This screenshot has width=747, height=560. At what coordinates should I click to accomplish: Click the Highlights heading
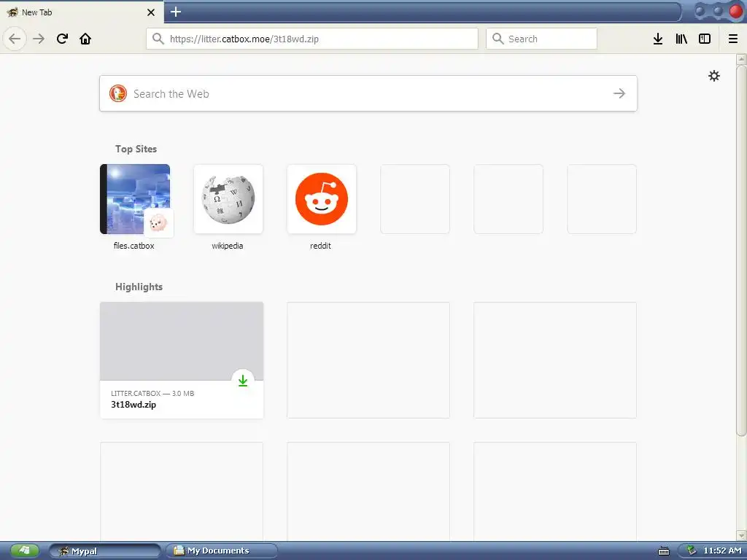139,287
